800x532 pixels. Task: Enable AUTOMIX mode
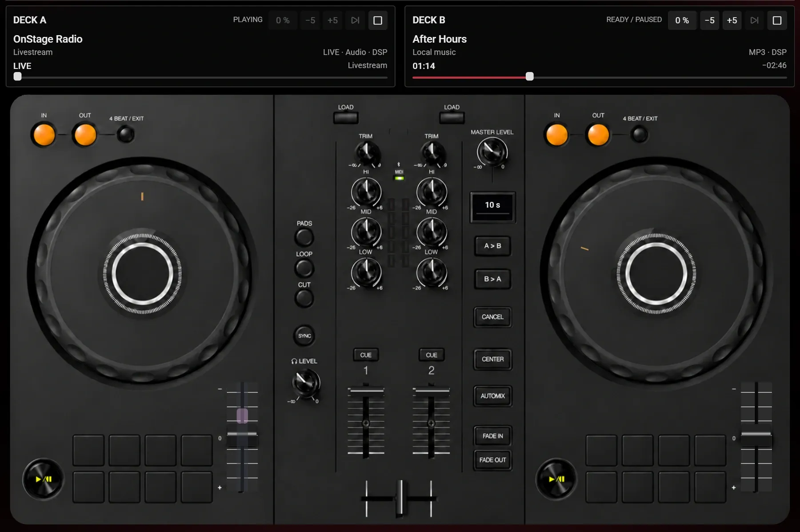(492, 396)
